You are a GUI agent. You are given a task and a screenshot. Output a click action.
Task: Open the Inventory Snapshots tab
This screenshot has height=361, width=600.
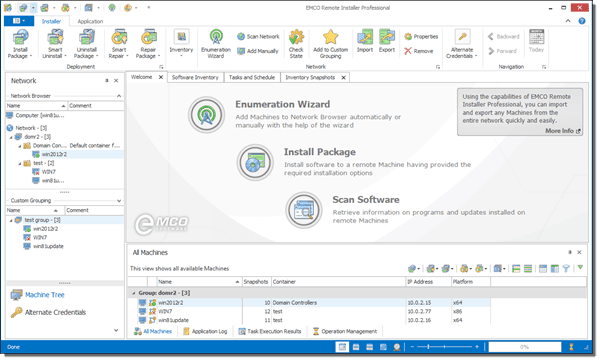[x=310, y=77]
